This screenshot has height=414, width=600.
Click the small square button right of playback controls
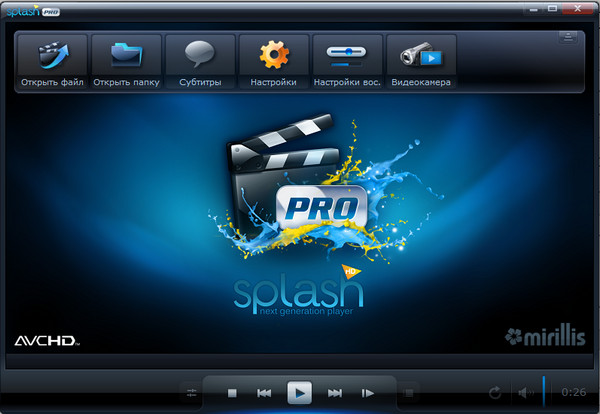(x=409, y=393)
